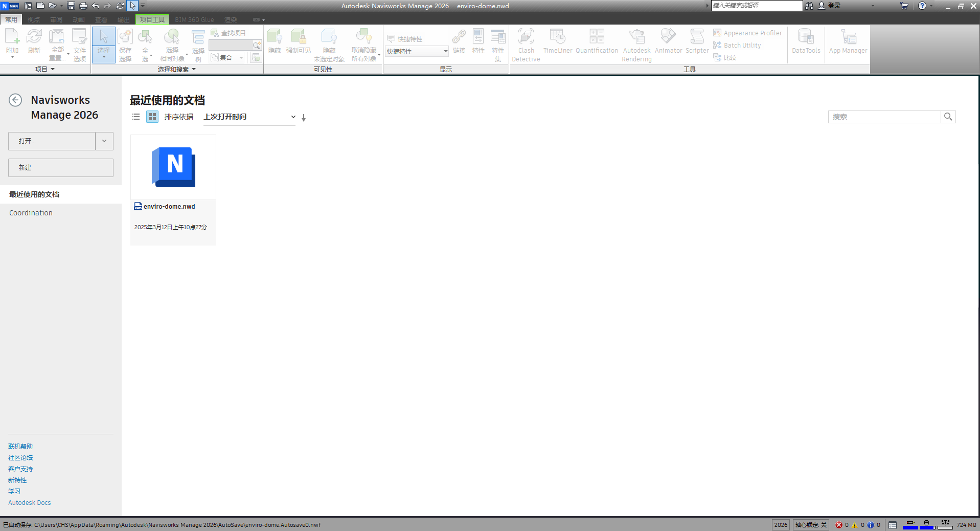Open the DataTools icon
The height and width of the screenshot is (531, 980).
pos(806,41)
